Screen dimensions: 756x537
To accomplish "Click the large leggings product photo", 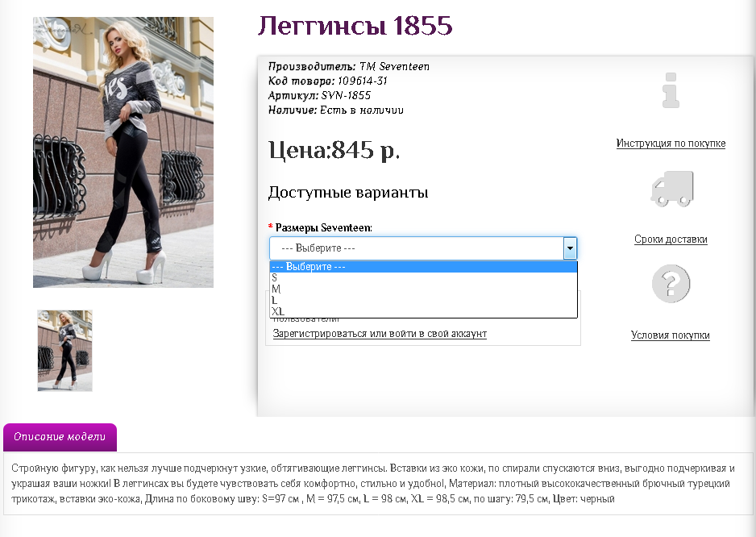I will point(123,152).
